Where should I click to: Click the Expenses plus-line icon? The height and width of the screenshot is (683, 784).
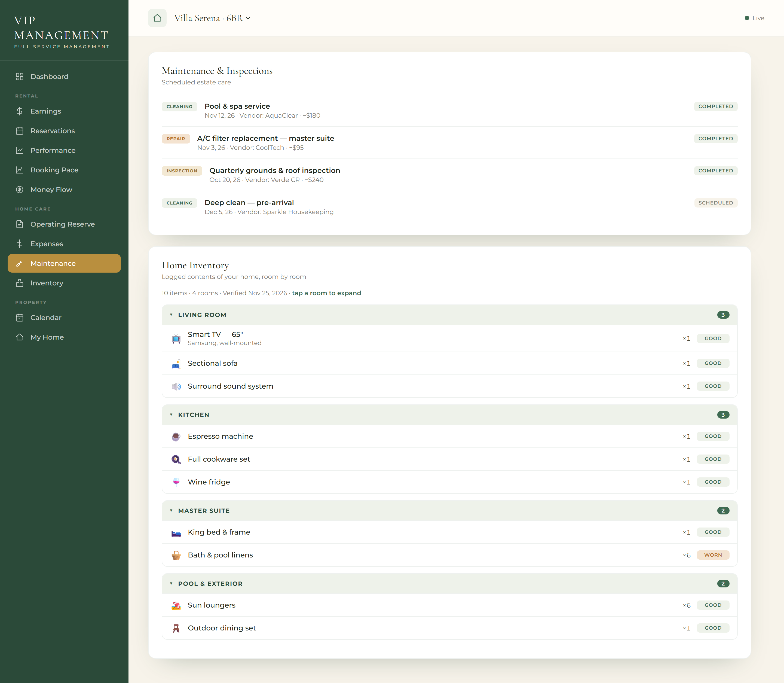[x=20, y=244]
